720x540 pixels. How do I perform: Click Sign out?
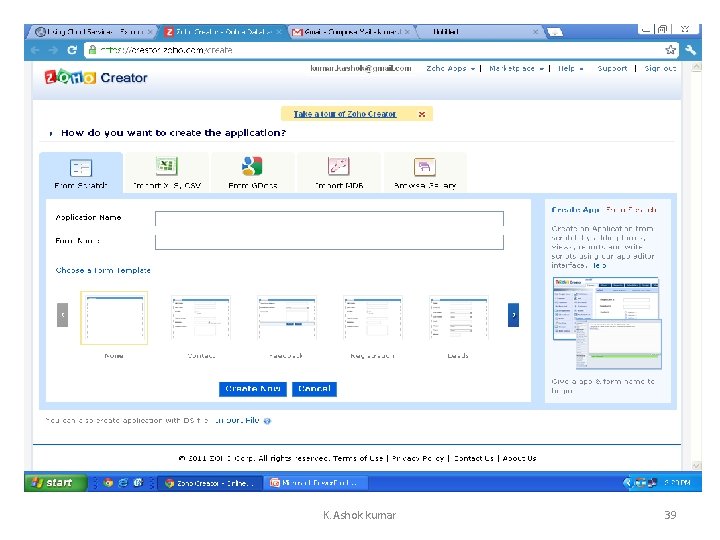tap(660, 68)
